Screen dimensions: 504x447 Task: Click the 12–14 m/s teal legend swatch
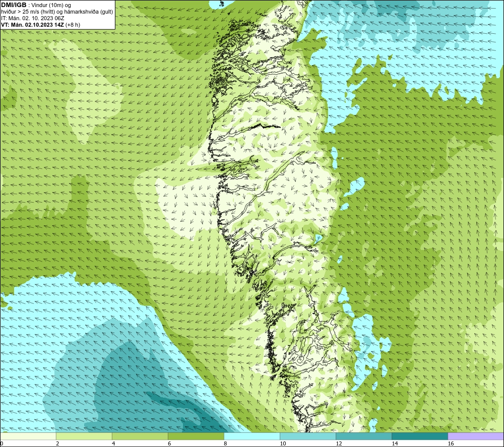[363, 436]
